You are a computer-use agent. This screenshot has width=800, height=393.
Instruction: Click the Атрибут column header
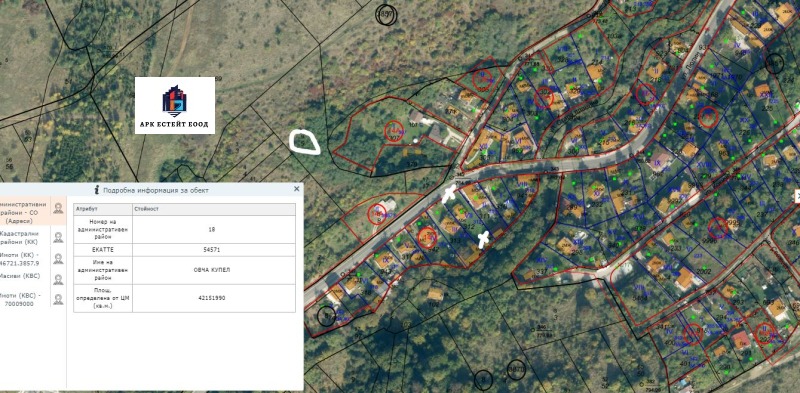point(103,209)
